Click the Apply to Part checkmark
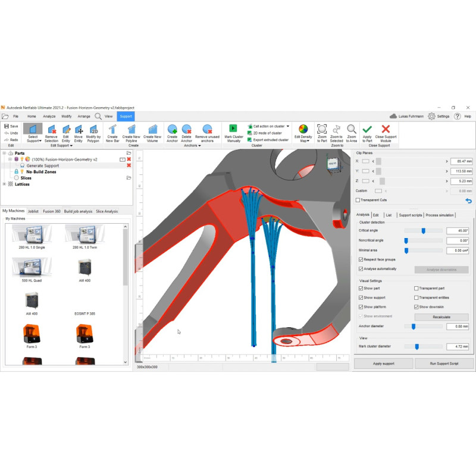 coord(367,130)
